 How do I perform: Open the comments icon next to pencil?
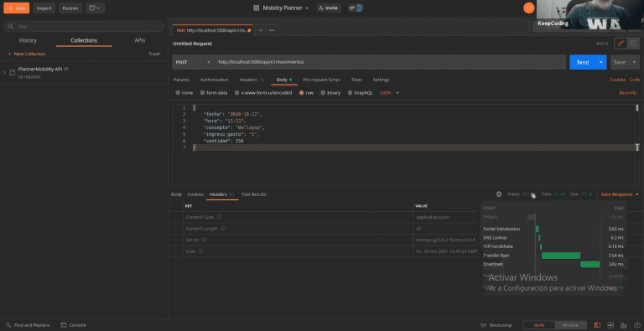(633, 43)
